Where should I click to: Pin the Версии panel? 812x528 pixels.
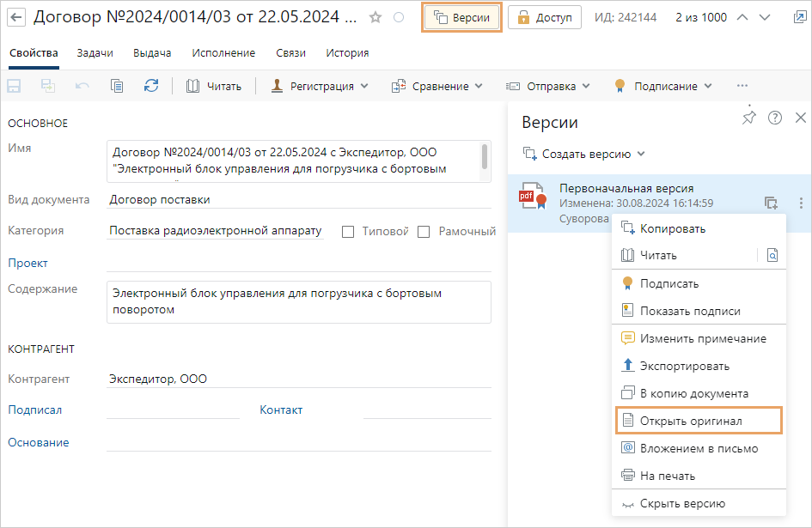click(x=748, y=118)
